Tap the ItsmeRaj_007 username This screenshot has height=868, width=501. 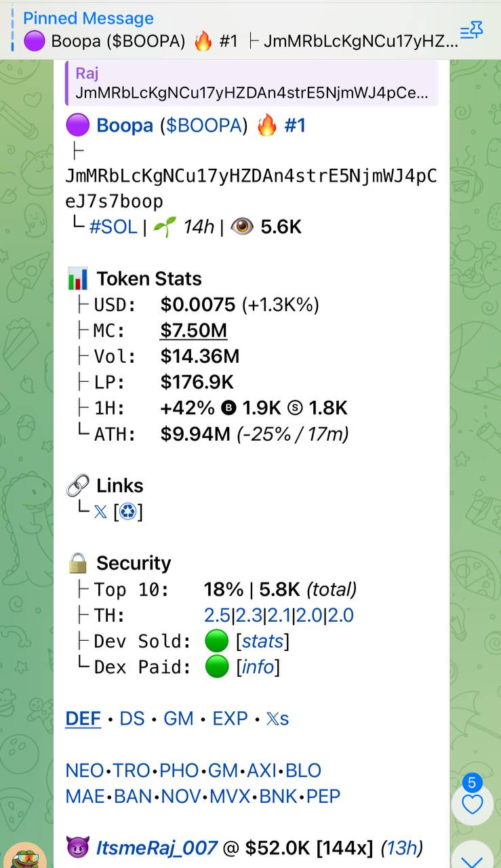[157, 847]
